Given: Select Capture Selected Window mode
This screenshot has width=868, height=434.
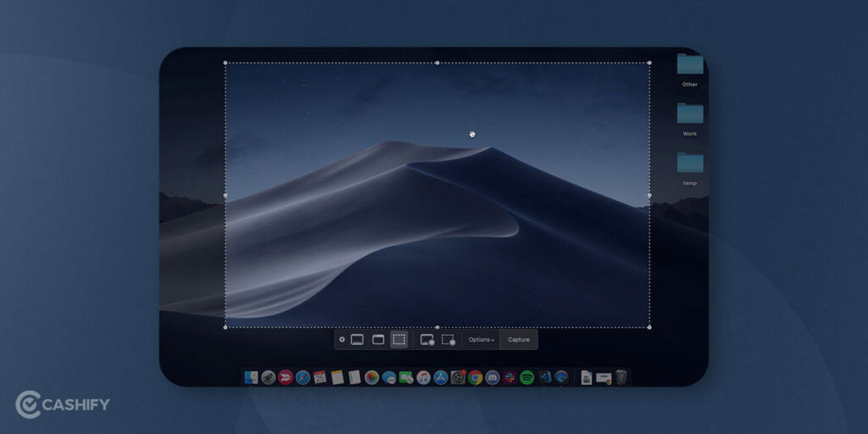Looking at the screenshot, I should pyautogui.click(x=378, y=339).
